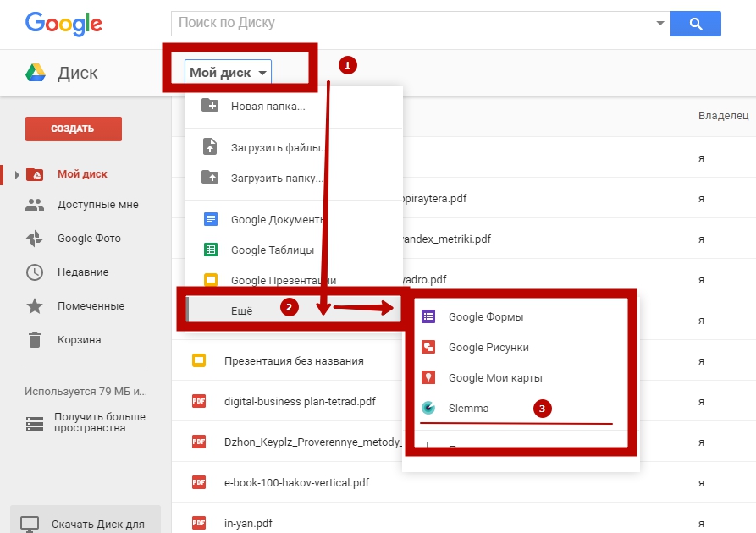The width and height of the screenshot is (756, 533).
Task: Click the red СОЗДАТЬ button
Action: coord(74,129)
